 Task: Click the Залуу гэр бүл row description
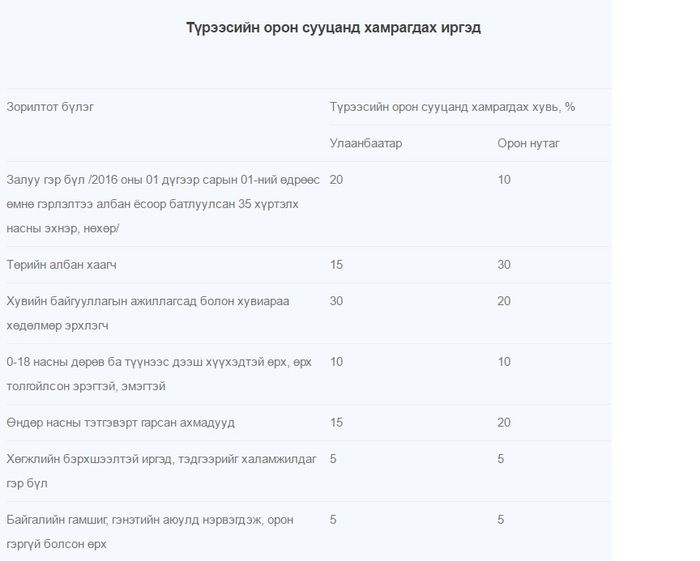pyautogui.click(x=163, y=204)
